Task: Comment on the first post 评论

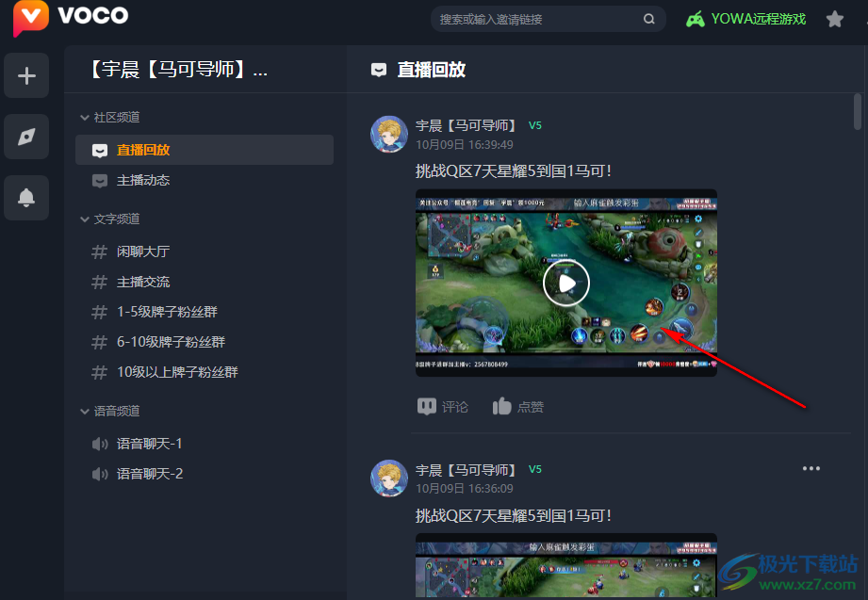Action: click(x=443, y=407)
